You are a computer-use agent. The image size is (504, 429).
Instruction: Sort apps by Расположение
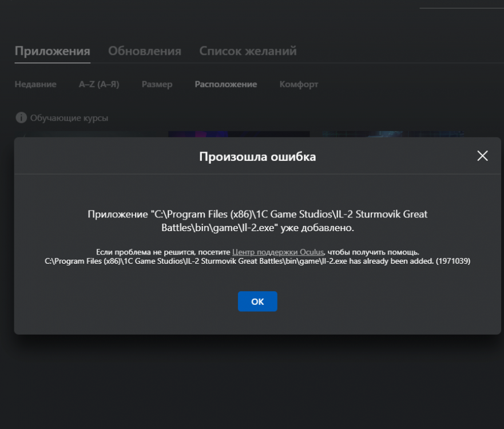point(226,84)
